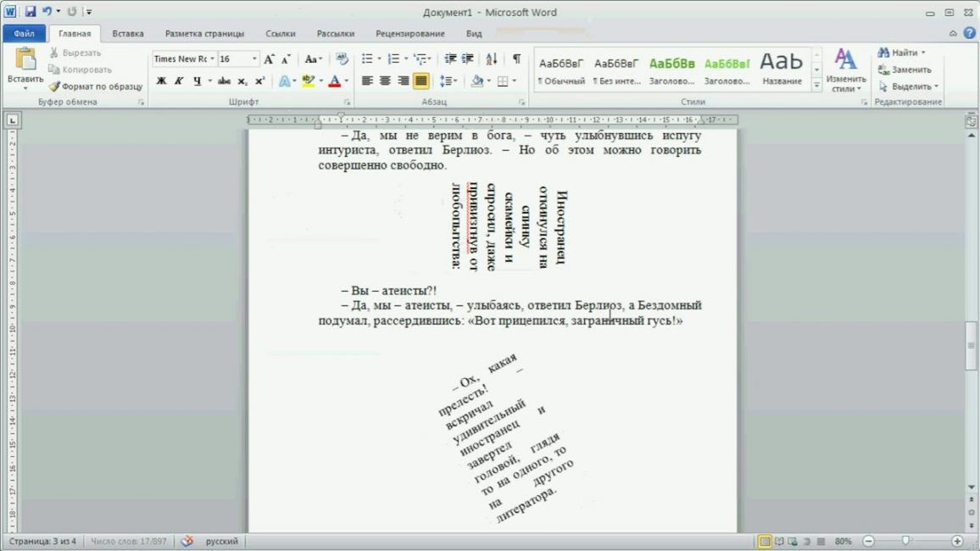
Task: Align text left
Action: pos(368,81)
